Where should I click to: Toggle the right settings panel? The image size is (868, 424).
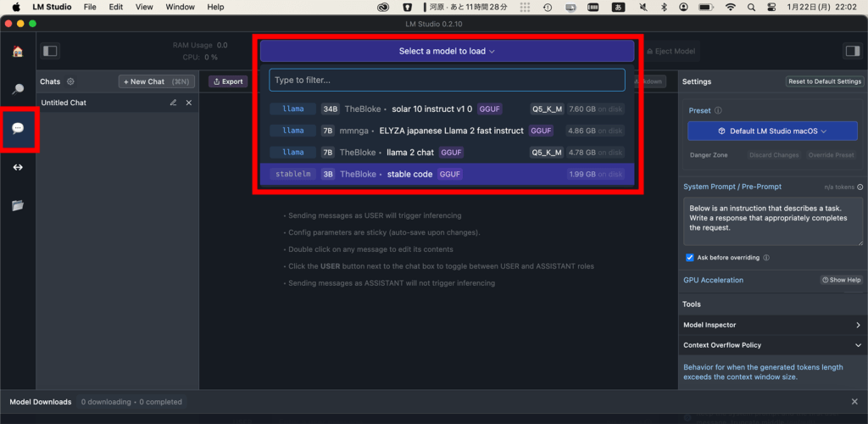(852, 51)
